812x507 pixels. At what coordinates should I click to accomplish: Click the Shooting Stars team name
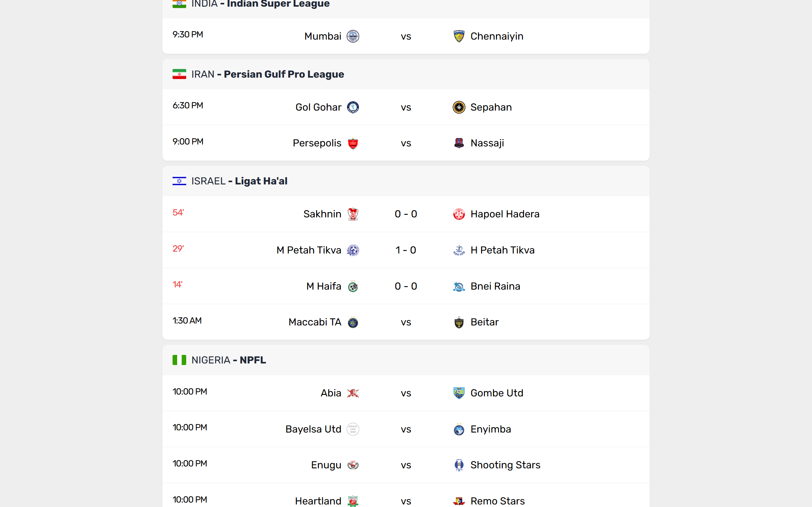point(505,465)
